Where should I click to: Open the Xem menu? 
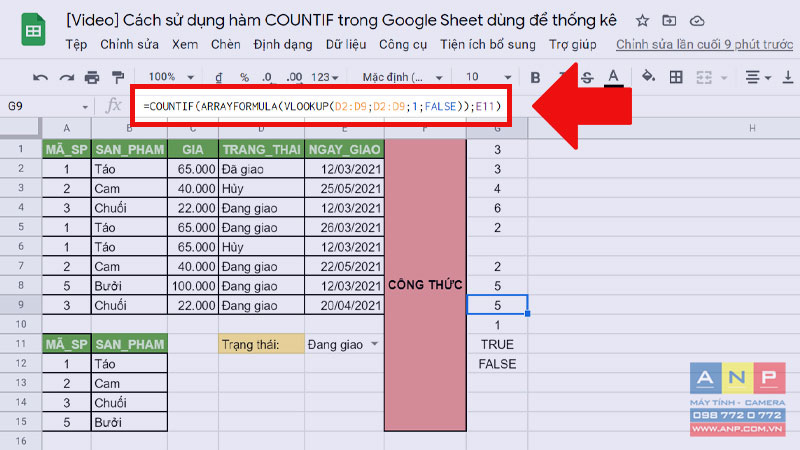(x=185, y=45)
